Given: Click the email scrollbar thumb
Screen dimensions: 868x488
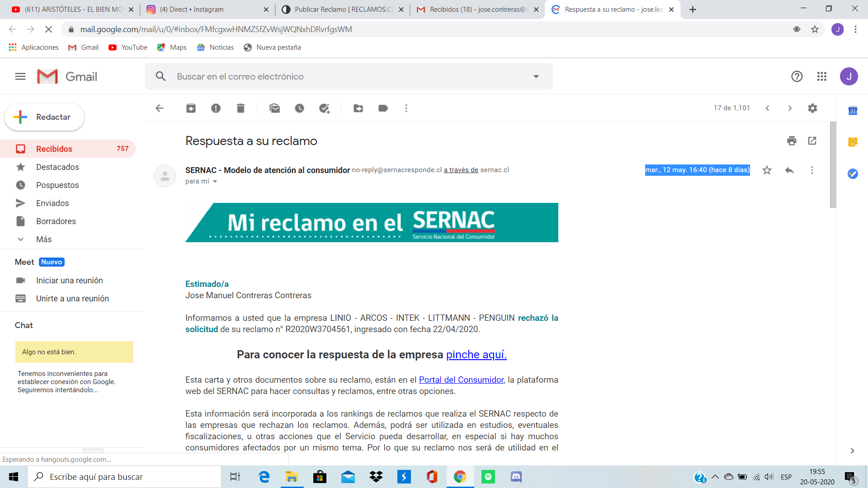Looking at the screenshot, I should 833,165.
